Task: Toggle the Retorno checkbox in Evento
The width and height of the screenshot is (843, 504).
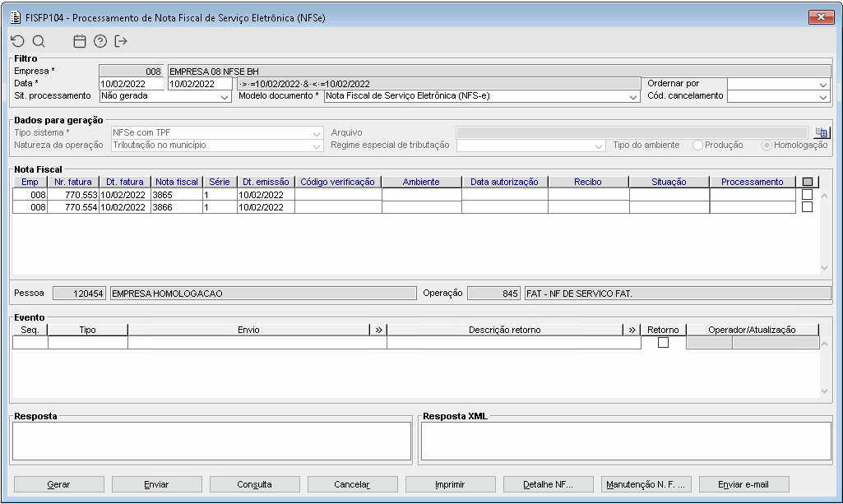Action: pyautogui.click(x=664, y=342)
